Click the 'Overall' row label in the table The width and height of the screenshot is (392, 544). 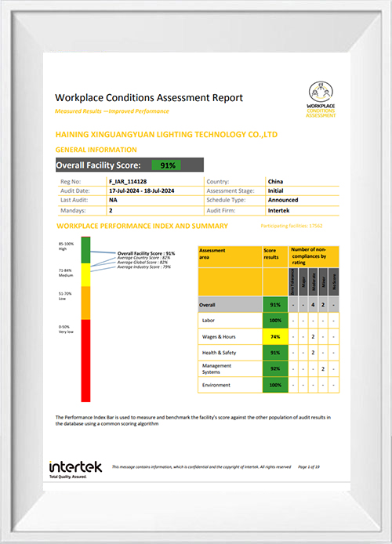pyautogui.click(x=207, y=305)
